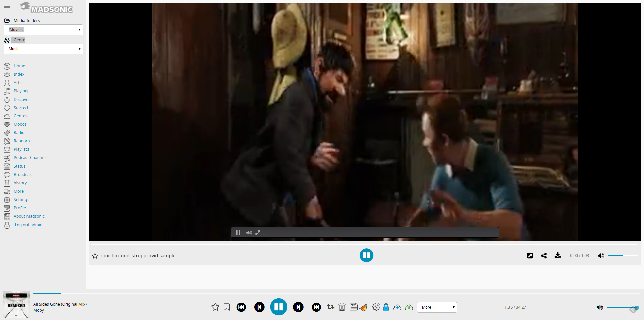Star the roor-tim_und_struppi video
644x320 pixels.
95,256
